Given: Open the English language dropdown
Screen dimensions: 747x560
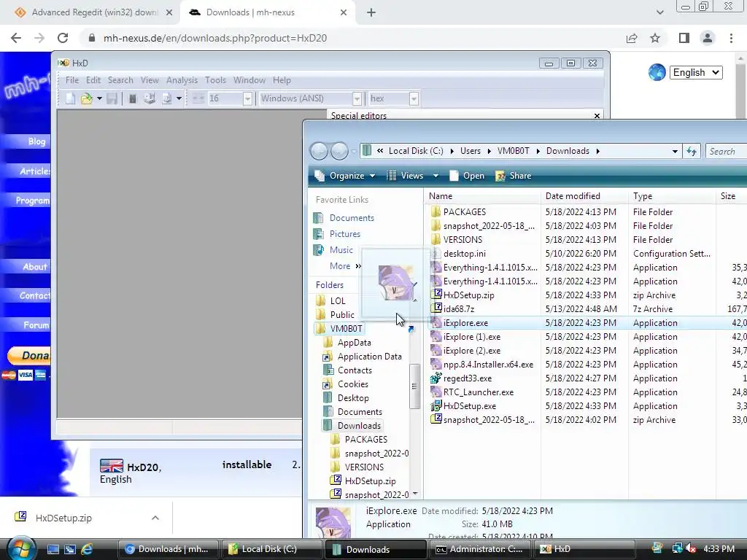Looking at the screenshot, I should (696, 72).
